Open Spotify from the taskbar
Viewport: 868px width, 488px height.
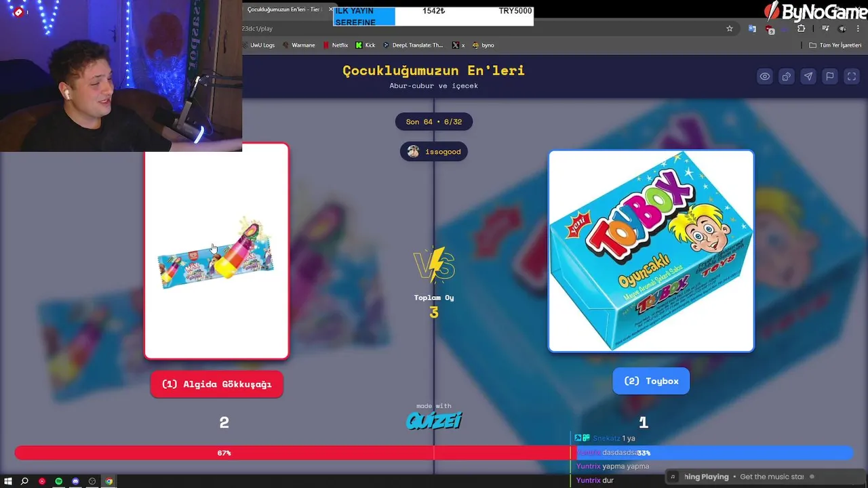tap(59, 481)
